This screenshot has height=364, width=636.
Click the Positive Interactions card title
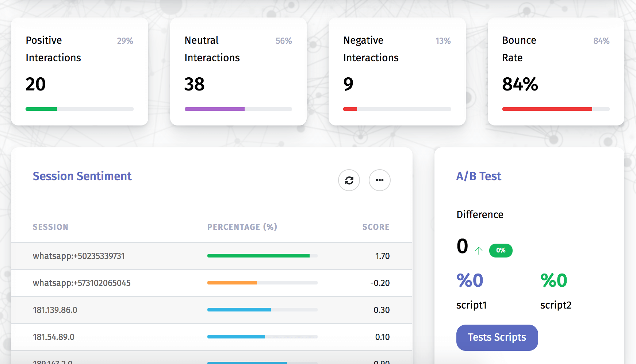pyautogui.click(x=53, y=49)
